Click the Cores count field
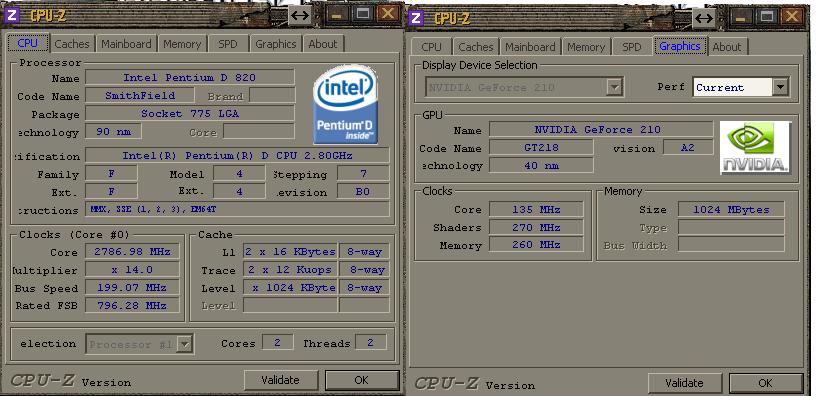The image size is (816, 396). (277, 342)
